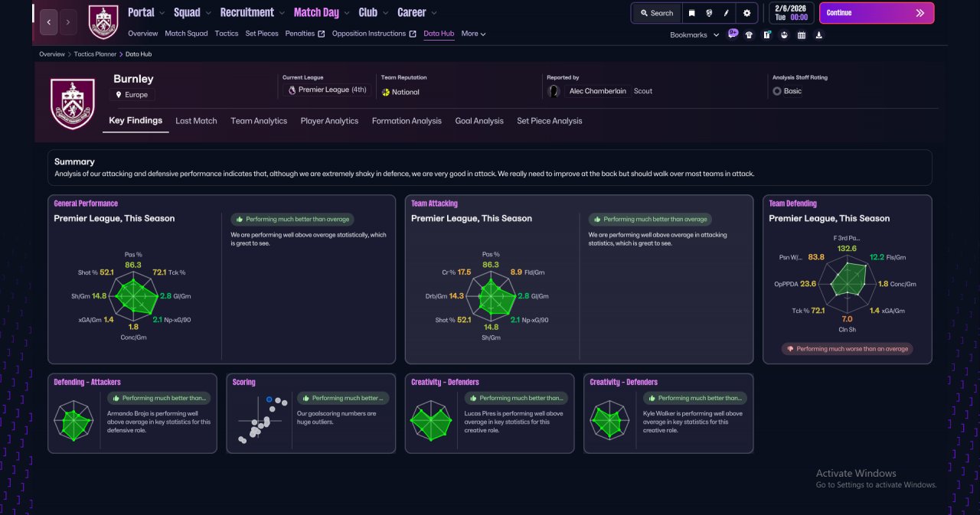The image size is (980, 515).
Task: Open the people group shortcut icon
Action: (784, 34)
